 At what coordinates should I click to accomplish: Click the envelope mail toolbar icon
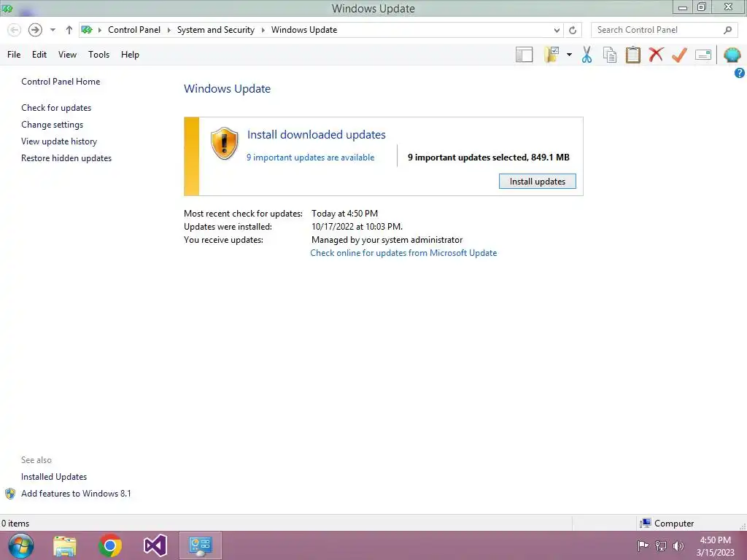pyautogui.click(x=703, y=55)
